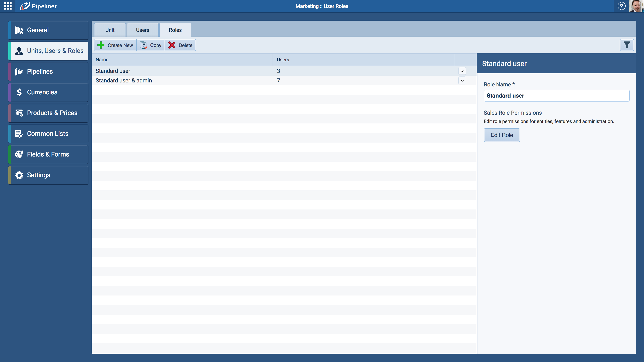The width and height of the screenshot is (644, 362).
Task: Click the Edit Role button
Action: (502, 135)
